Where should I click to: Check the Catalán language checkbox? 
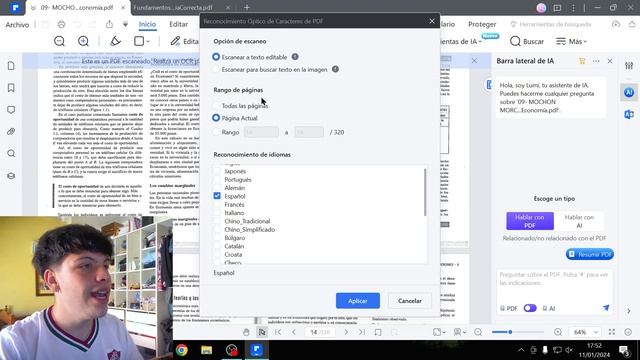217,246
